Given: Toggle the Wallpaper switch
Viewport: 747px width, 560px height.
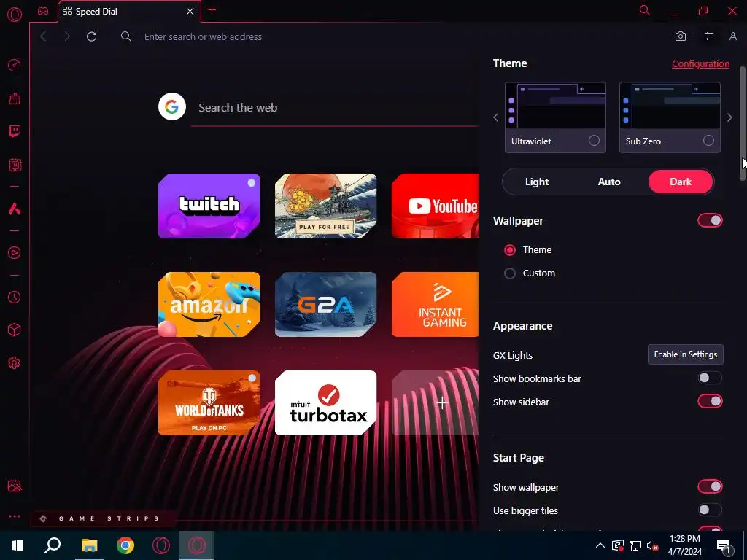Looking at the screenshot, I should pos(710,220).
